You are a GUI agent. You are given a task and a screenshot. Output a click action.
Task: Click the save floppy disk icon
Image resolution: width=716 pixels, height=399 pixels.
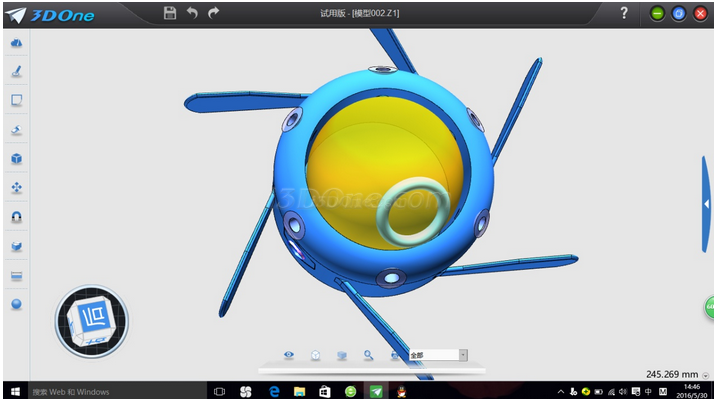(170, 13)
